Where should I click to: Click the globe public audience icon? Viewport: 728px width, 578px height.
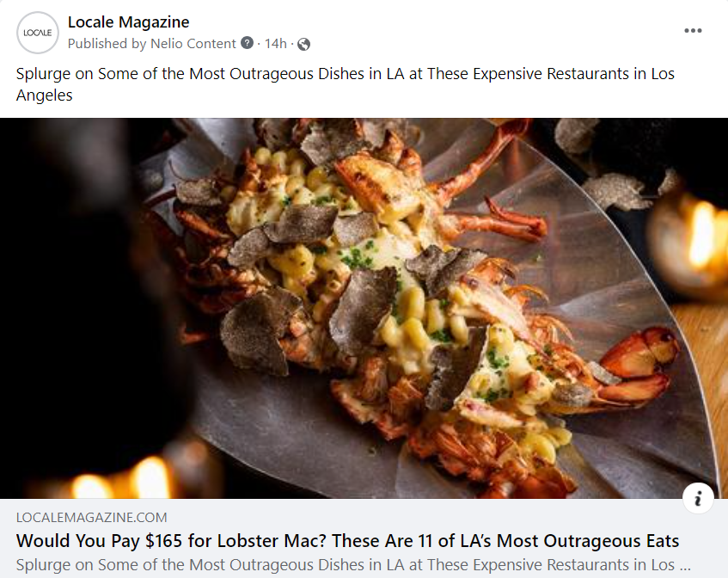point(303,44)
